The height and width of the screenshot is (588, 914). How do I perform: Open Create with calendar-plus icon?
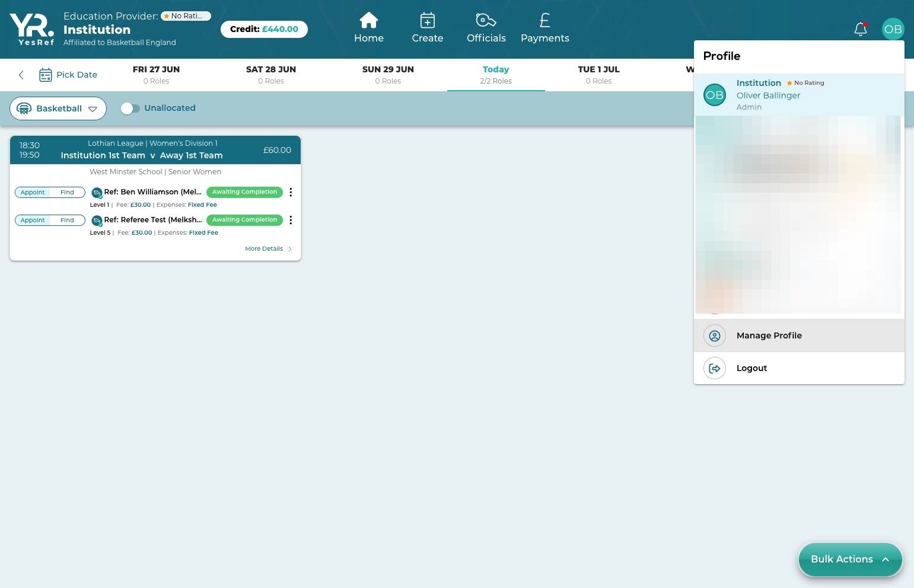coord(427,21)
